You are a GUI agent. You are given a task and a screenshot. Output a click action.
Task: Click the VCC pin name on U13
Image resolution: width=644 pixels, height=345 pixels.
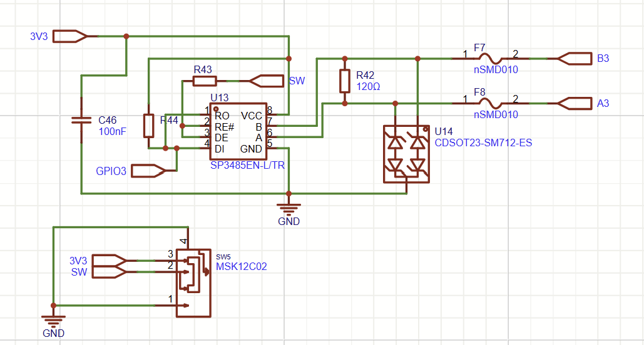point(252,116)
